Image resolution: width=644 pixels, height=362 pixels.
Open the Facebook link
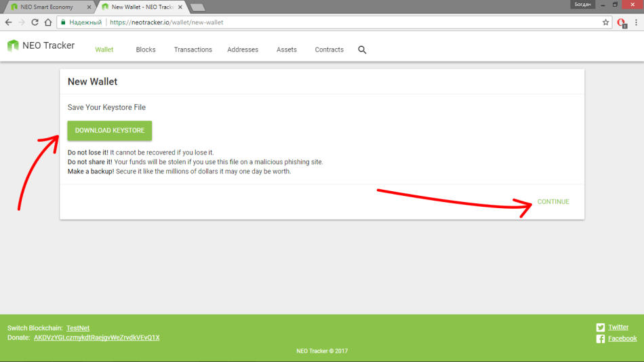[x=622, y=338]
